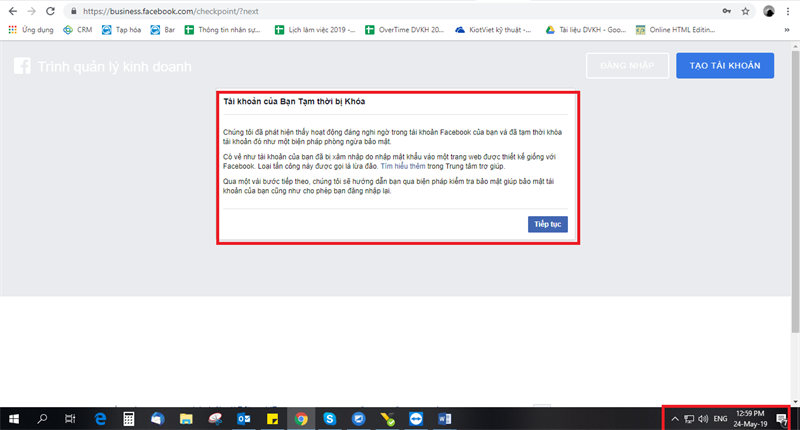Open Outlook from taskbar
The image size is (800, 430).
(244, 419)
